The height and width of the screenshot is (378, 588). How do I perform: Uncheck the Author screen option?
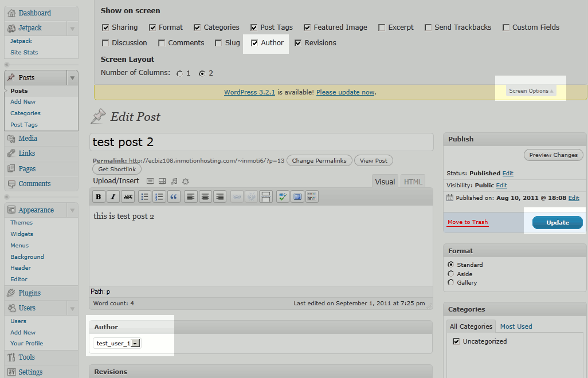254,43
